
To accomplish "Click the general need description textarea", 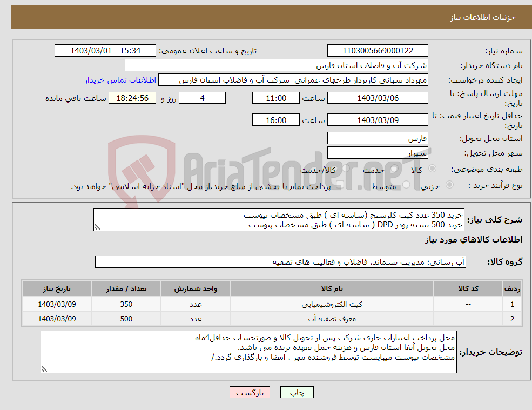I will pos(279,220).
